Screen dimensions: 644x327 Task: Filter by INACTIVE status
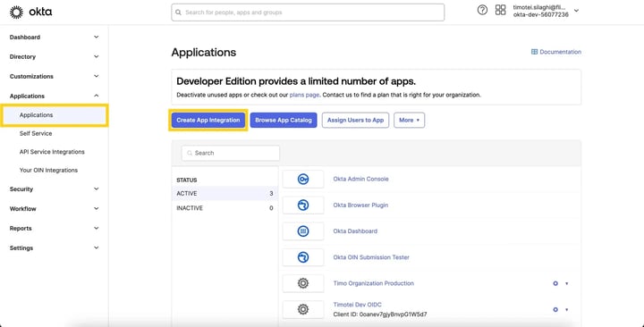point(225,208)
